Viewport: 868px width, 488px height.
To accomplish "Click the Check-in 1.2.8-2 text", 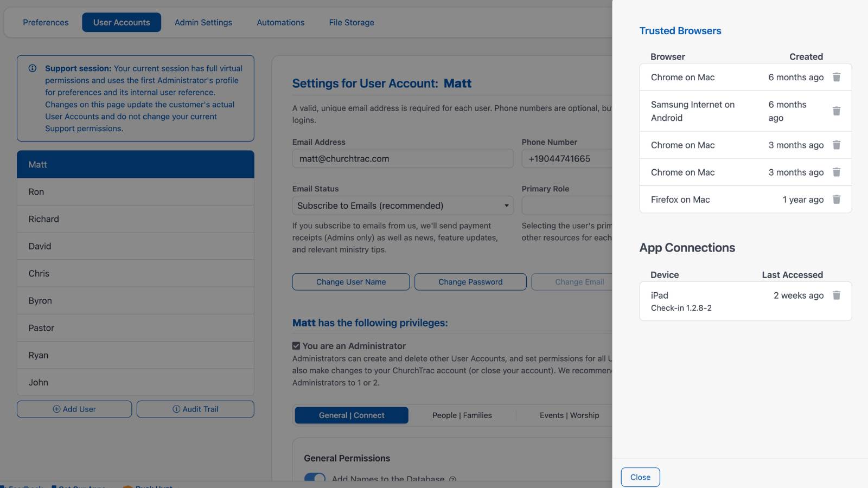I will [x=681, y=308].
